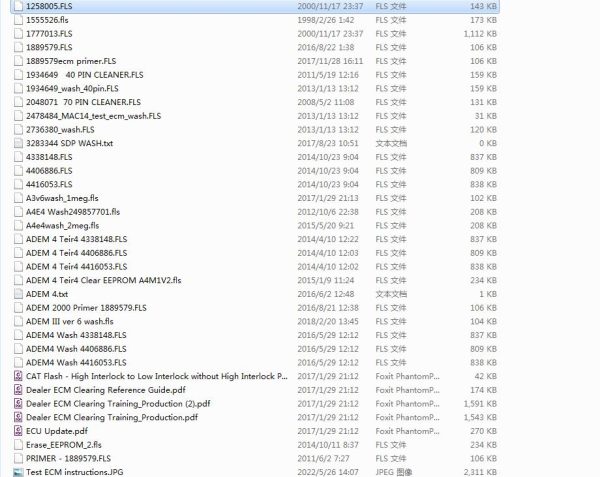Click date 2016/6/2 12:48
600x477 pixels.
326,294
